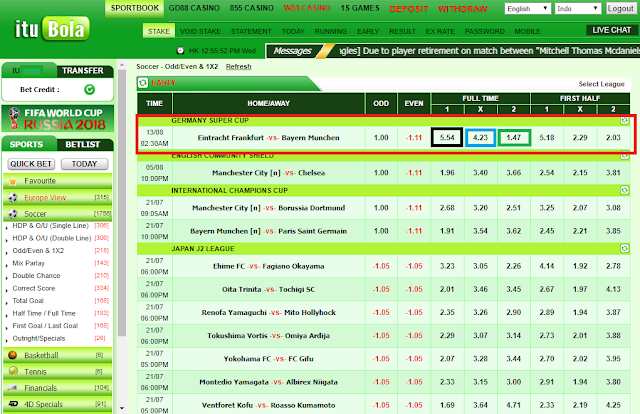
Task: Click the sidebar vertical scrollbar thumb
Action: tap(122, 203)
